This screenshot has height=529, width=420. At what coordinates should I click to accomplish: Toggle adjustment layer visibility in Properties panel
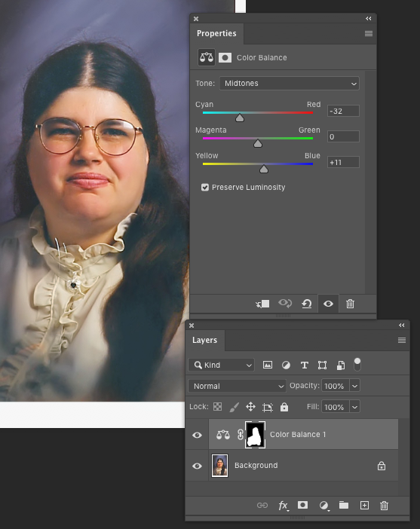tap(328, 304)
